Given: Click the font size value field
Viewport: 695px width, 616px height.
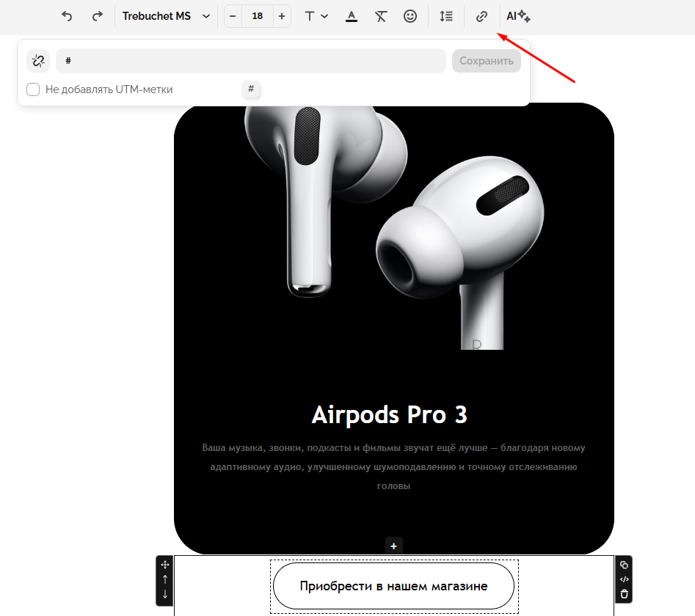Looking at the screenshot, I should point(257,16).
